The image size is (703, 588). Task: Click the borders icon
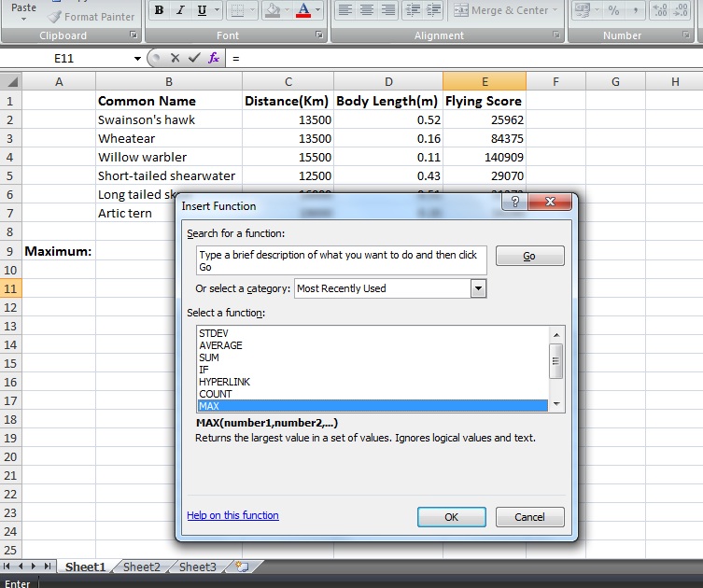tap(238, 10)
